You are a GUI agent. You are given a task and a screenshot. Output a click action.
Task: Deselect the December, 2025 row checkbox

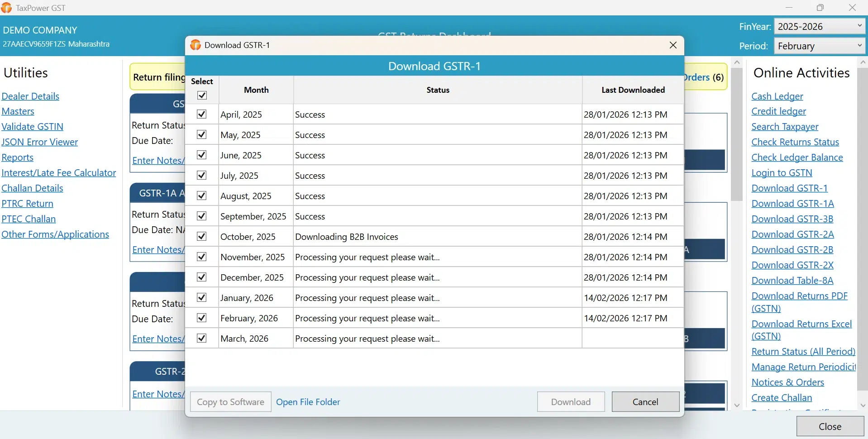202,277
